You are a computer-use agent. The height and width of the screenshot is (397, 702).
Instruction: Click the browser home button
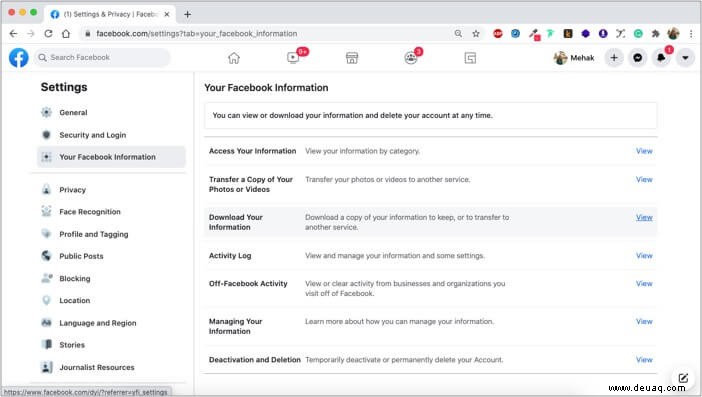pos(66,34)
